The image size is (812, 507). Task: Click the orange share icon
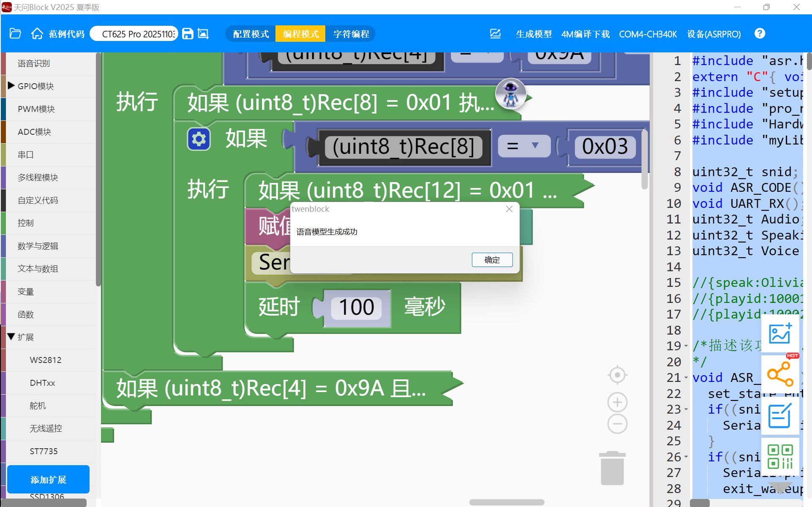(780, 374)
